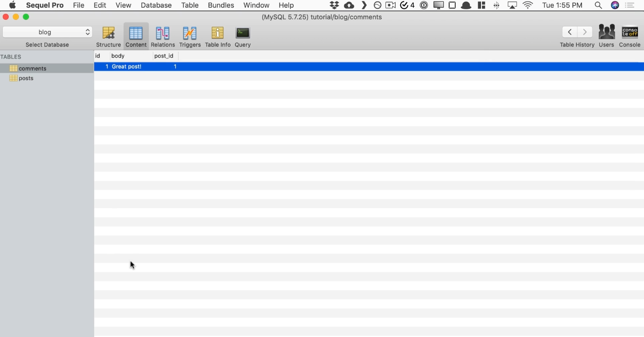Open the Bundles menu
This screenshot has width=644, height=337.
point(221,5)
